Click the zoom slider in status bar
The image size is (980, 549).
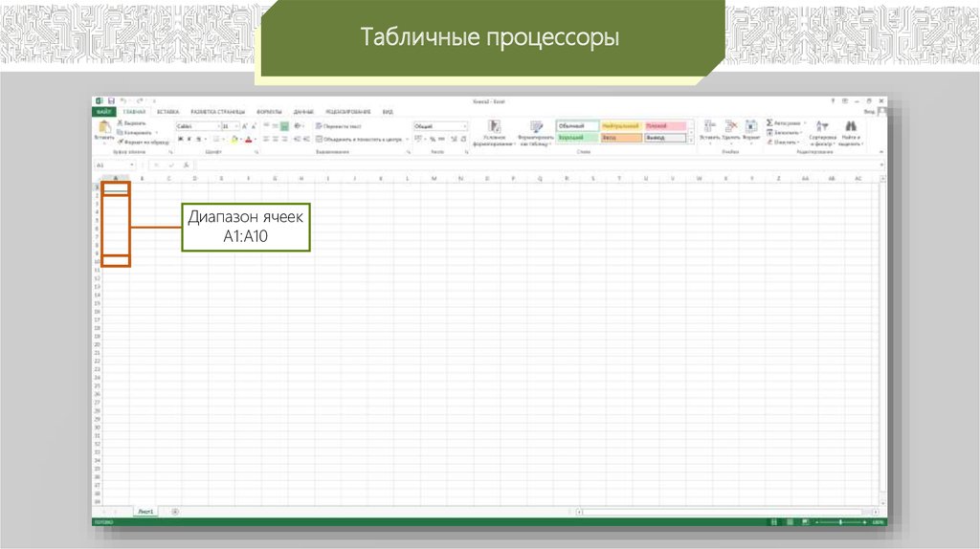point(840,522)
